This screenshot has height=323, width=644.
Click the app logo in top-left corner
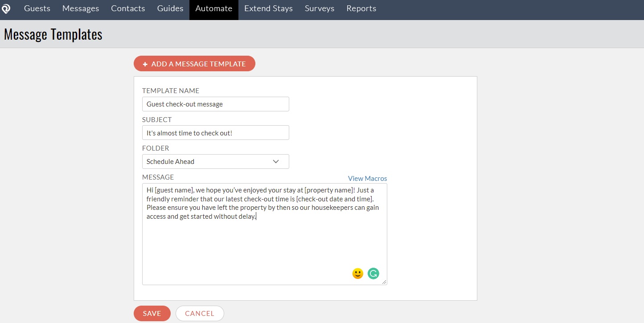click(x=6, y=9)
